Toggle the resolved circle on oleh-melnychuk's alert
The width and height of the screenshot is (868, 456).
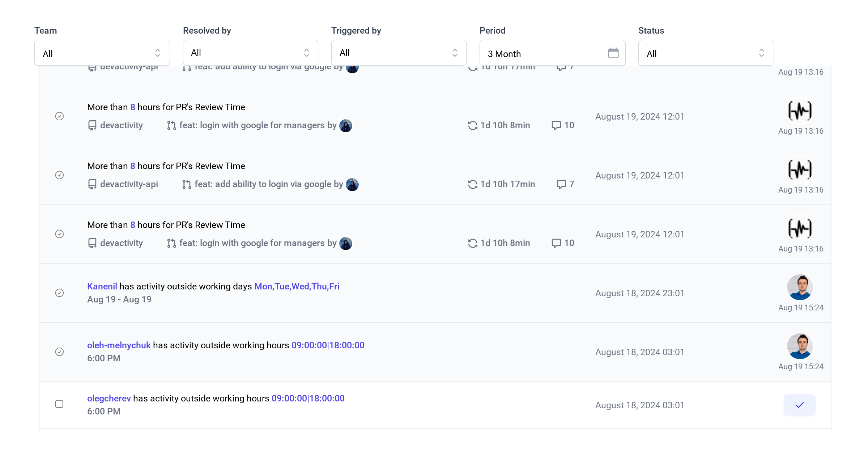(59, 352)
